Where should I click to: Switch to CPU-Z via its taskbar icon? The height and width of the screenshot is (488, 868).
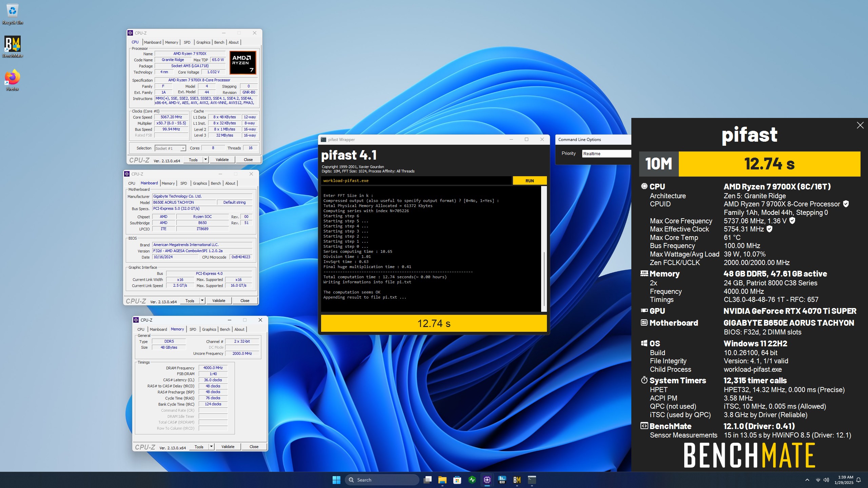coord(487,480)
